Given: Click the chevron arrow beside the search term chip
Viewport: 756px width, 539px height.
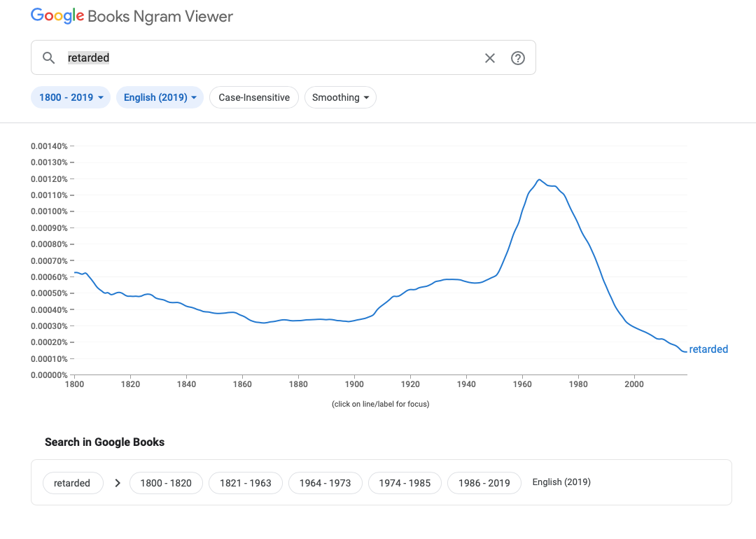Looking at the screenshot, I should coord(117,483).
